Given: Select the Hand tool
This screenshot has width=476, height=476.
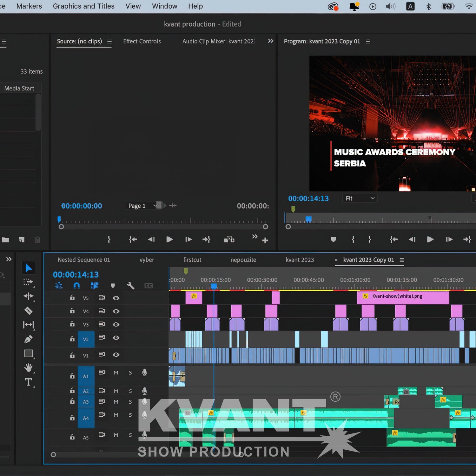Looking at the screenshot, I should point(28,368).
